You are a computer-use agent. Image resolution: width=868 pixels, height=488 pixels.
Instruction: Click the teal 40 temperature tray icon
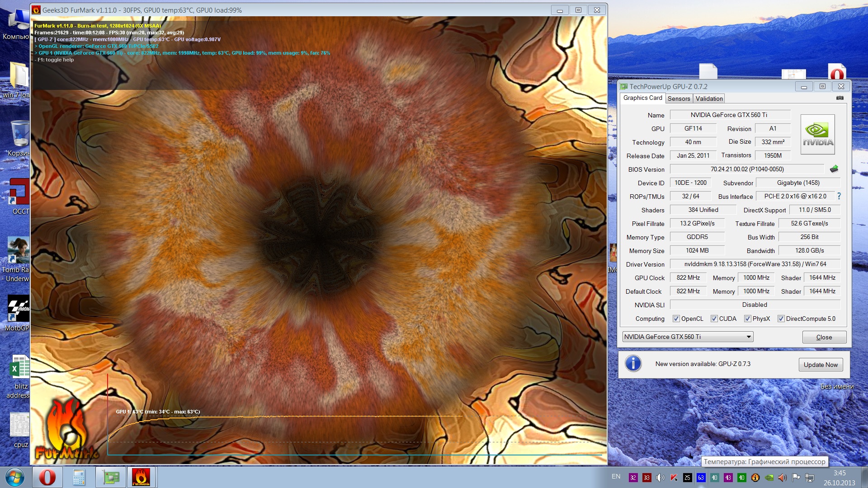point(714,478)
